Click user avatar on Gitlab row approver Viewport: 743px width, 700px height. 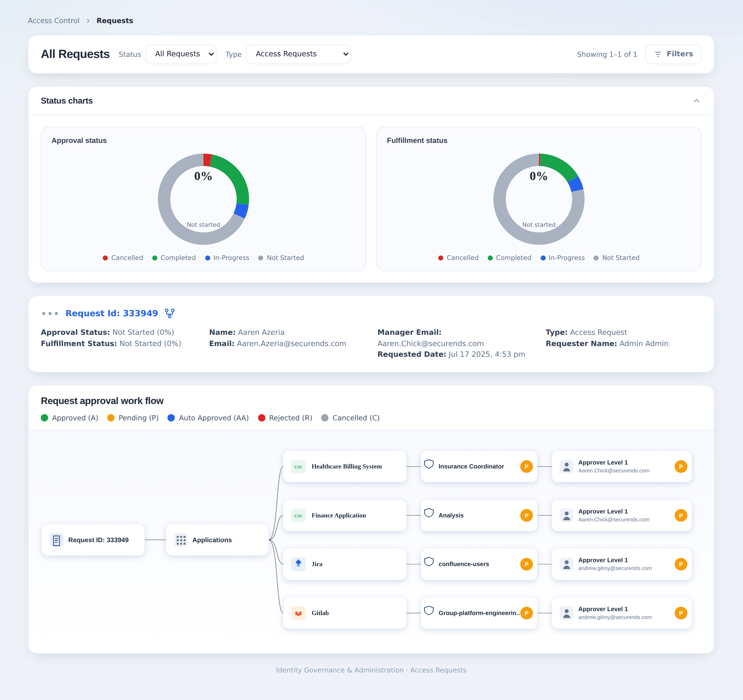point(567,613)
